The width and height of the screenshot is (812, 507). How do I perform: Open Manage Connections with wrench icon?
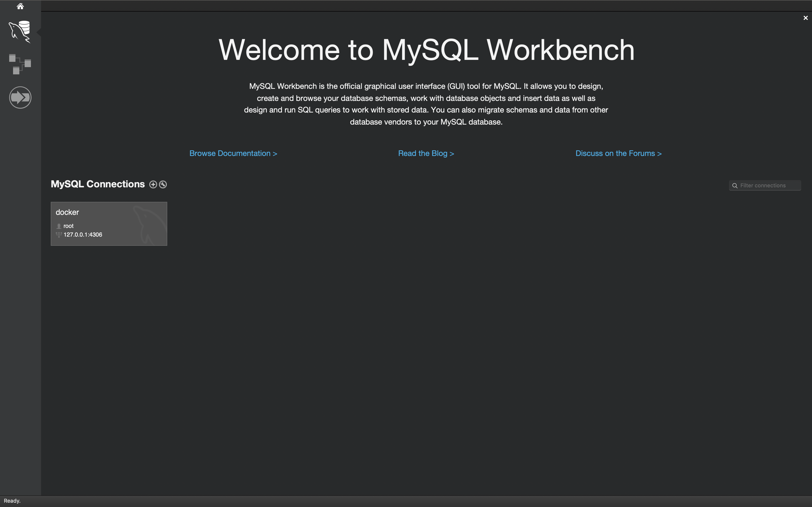click(163, 184)
